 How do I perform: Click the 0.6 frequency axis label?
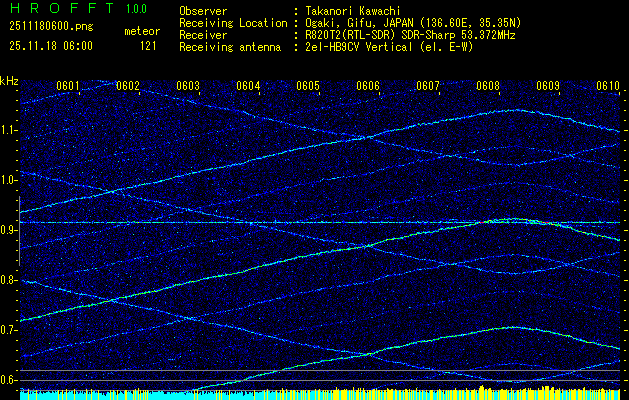[9, 380]
